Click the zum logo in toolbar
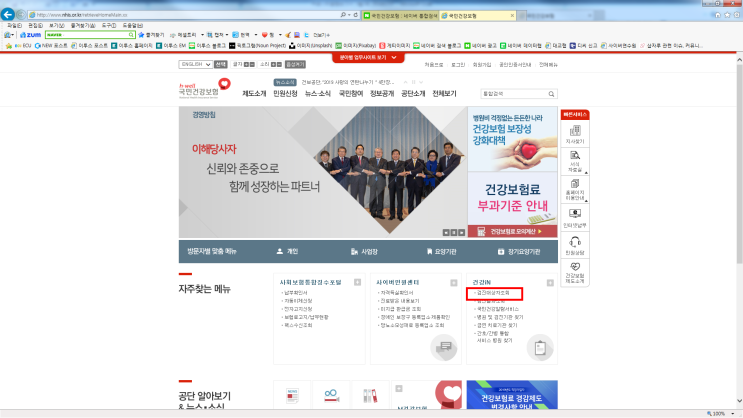This screenshot has width=743, height=418. click(x=30, y=35)
